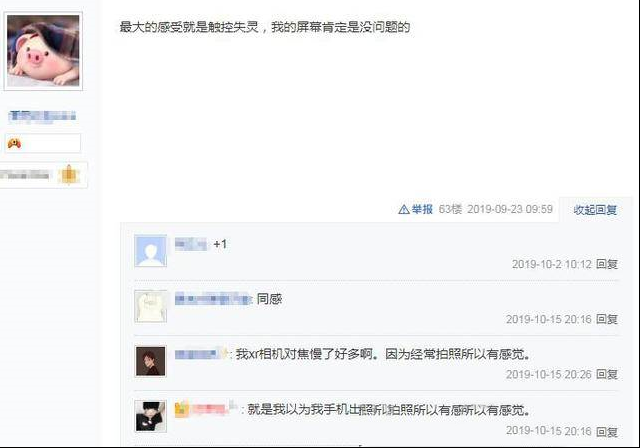Reply to the +1 comment dated 2019-10-2
640x448 pixels.
click(x=607, y=264)
